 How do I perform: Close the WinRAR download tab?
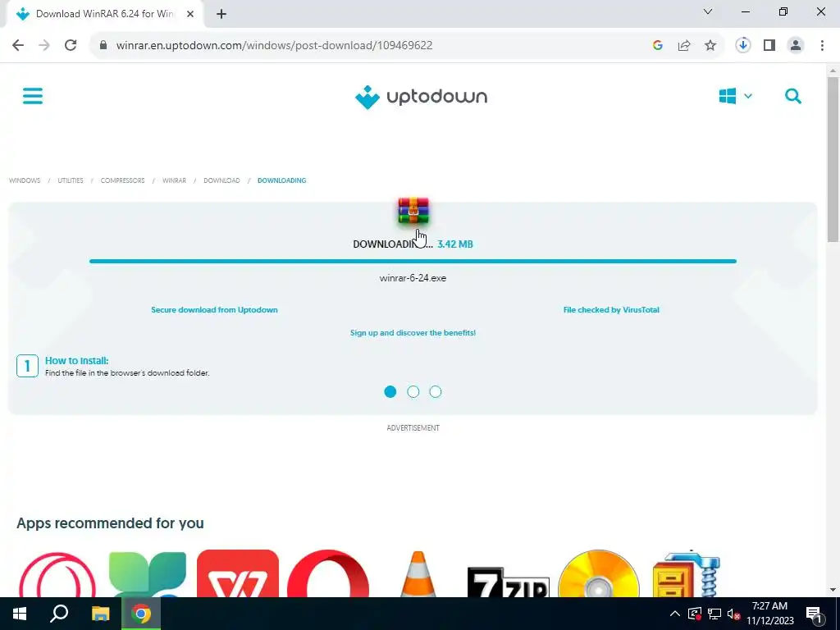click(190, 14)
